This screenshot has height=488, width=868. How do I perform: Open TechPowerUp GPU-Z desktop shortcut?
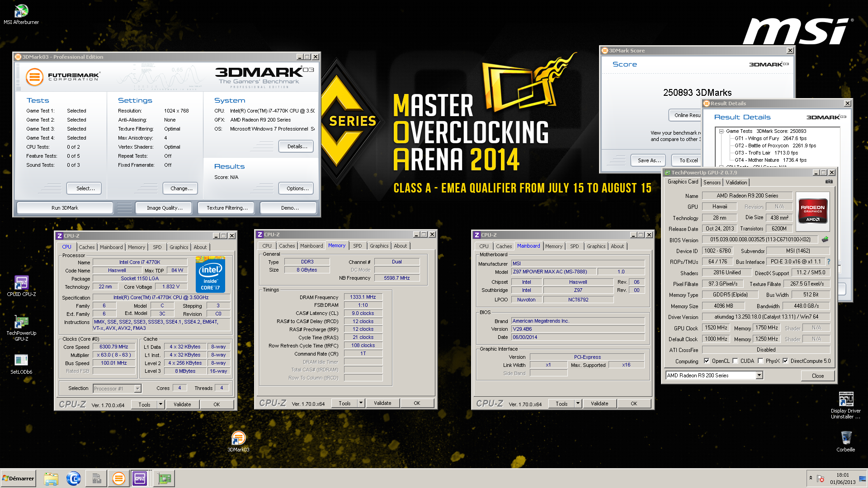[21, 328]
